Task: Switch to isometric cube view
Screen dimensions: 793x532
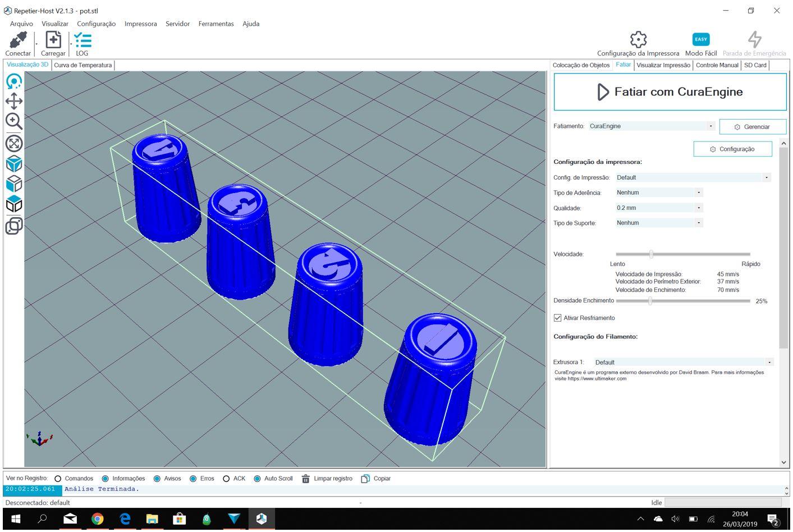Action: (x=14, y=164)
